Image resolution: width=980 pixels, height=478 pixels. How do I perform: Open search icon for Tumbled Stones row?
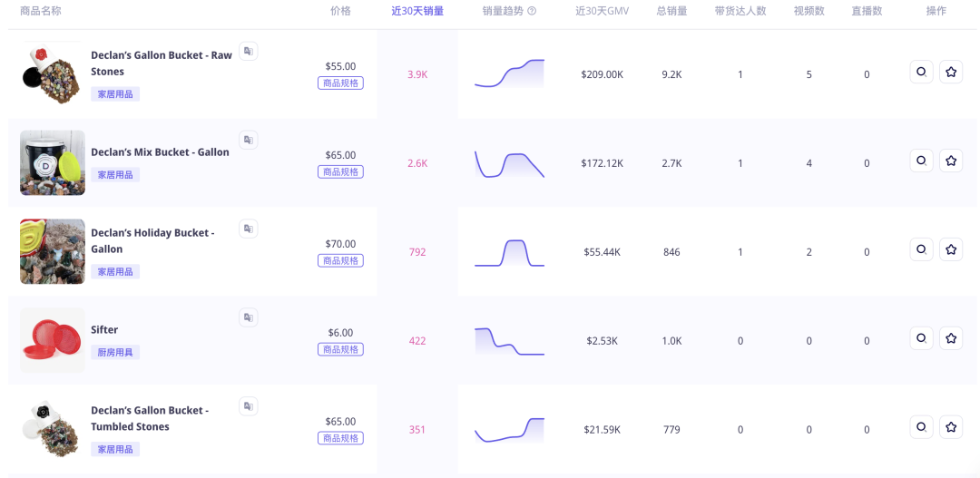pos(921,427)
